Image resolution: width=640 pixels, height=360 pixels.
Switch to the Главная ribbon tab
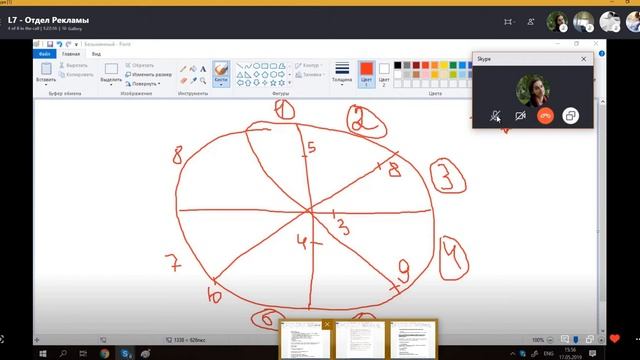(x=71, y=54)
